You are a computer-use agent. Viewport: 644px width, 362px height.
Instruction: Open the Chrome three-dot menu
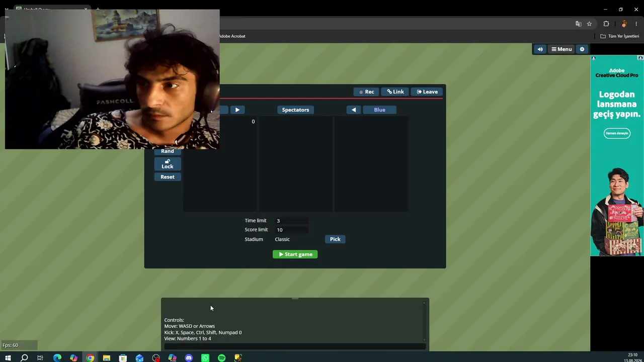click(636, 24)
